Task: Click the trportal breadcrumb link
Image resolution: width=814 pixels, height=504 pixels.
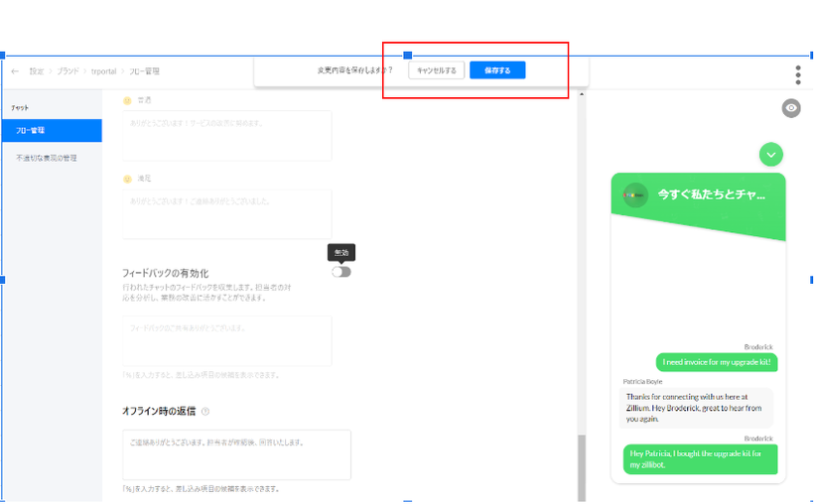Action: coord(104,71)
